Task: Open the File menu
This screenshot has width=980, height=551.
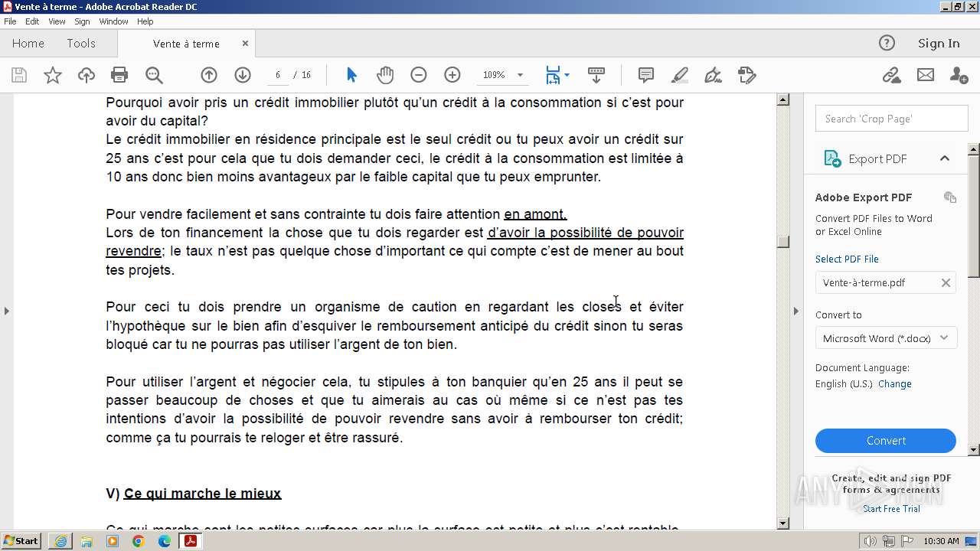Action: click(10, 21)
